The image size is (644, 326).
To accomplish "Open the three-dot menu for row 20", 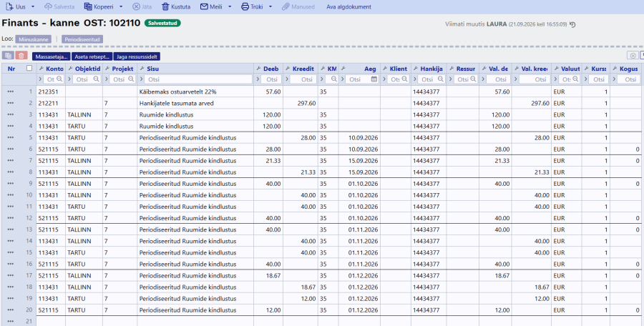I will (10, 310).
